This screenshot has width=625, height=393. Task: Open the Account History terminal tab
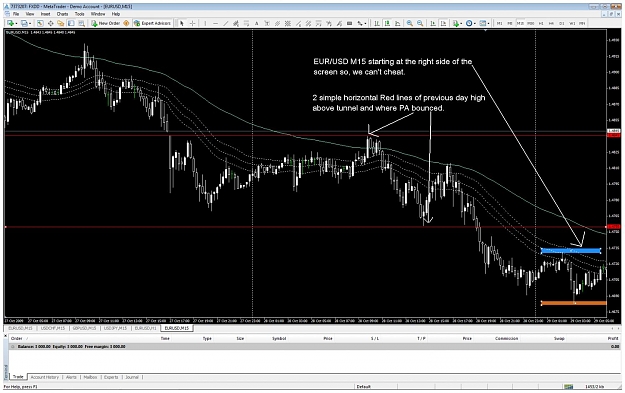(x=44, y=377)
